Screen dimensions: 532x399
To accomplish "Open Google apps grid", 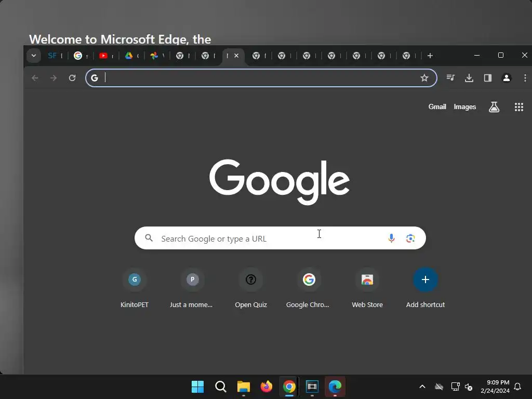I will coord(519,107).
